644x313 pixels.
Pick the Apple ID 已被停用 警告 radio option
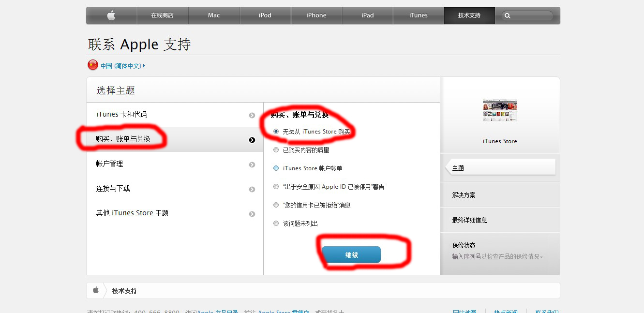276,186
